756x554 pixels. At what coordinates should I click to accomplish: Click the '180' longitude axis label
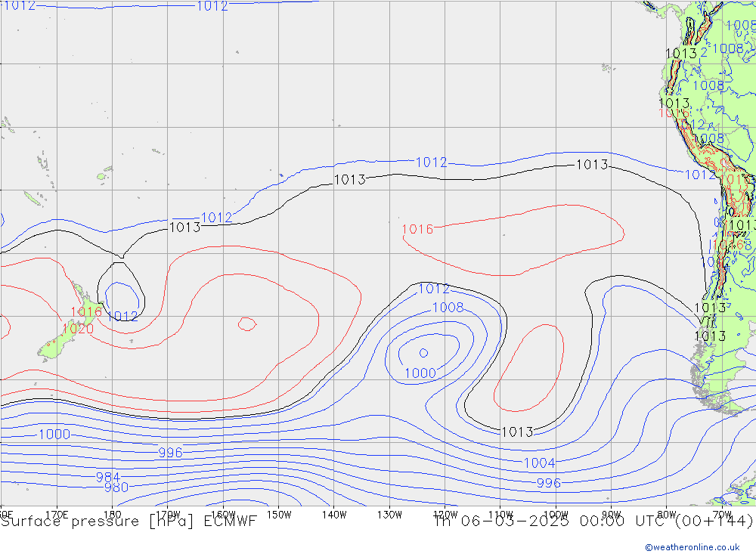click(113, 515)
